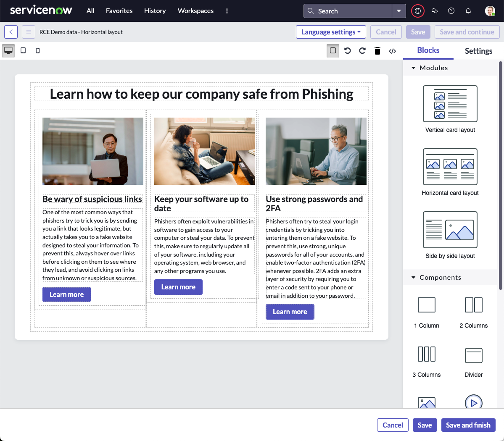504x441 pixels.
Task: Open the hamburger context menu icon
Action: 29,32
